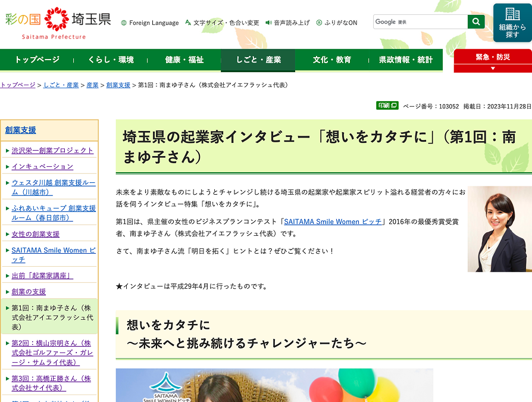The height and width of the screenshot is (402, 532).
Task: Go to しごと・産業 breadcrumb link
Action: [61, 85]
